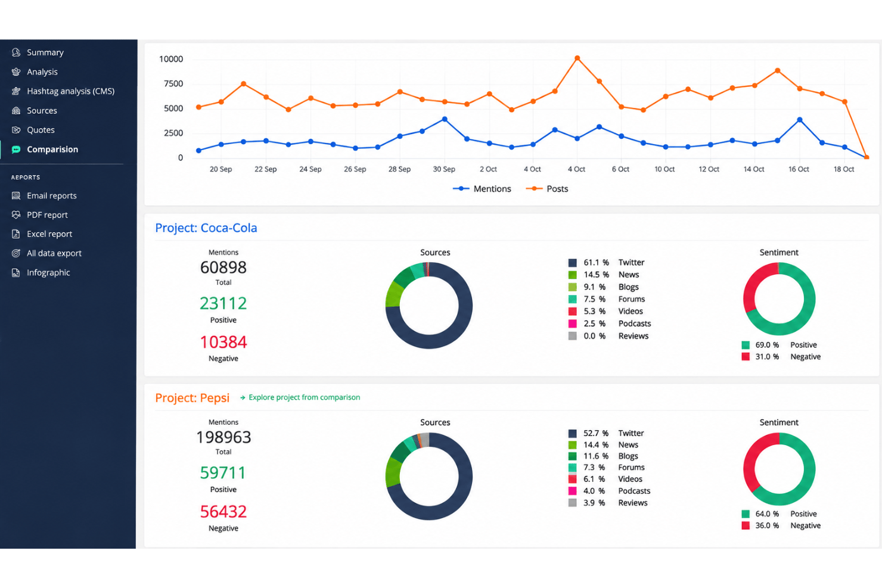
Task: Click the Mentions data point at 30 Sep
Action: [x=445, y=119]
